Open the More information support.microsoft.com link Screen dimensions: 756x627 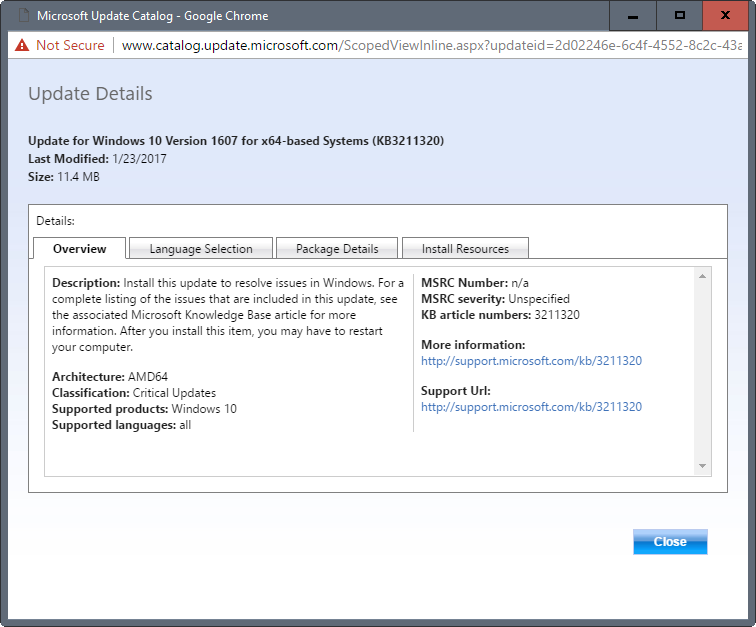point(531,361)
